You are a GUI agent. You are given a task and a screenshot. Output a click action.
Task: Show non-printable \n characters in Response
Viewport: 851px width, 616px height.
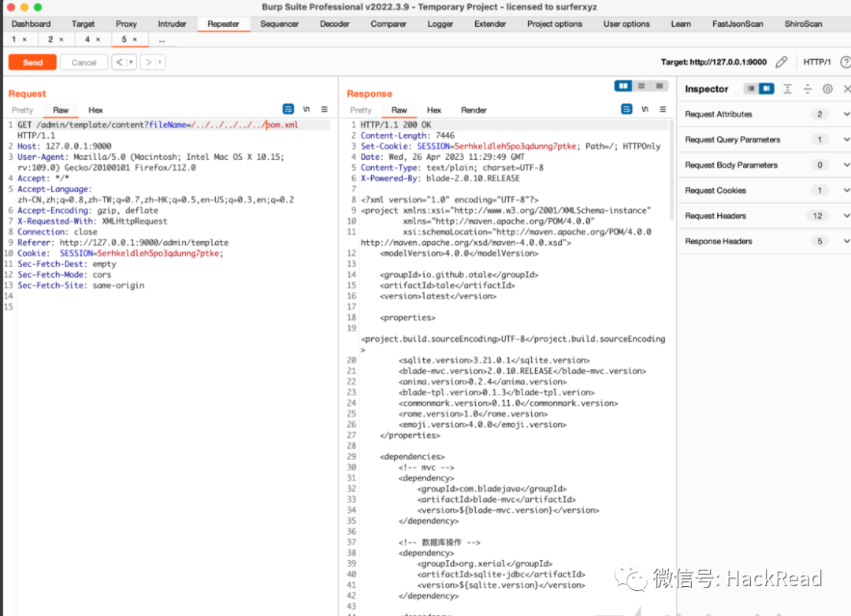coord(645,109)
